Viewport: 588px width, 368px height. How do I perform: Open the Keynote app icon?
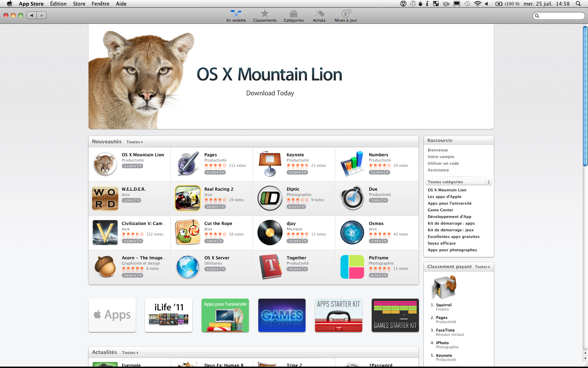click(270, 164)
